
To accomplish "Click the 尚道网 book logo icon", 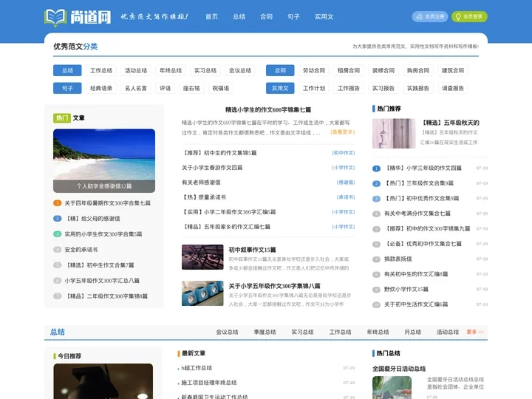I will (55, 17).
